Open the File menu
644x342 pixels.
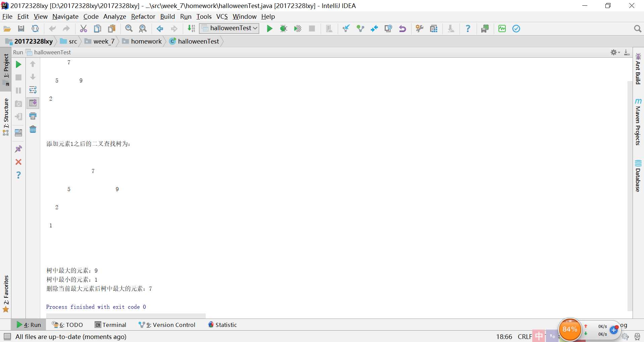pyautogui.click(x=7, y=16)
